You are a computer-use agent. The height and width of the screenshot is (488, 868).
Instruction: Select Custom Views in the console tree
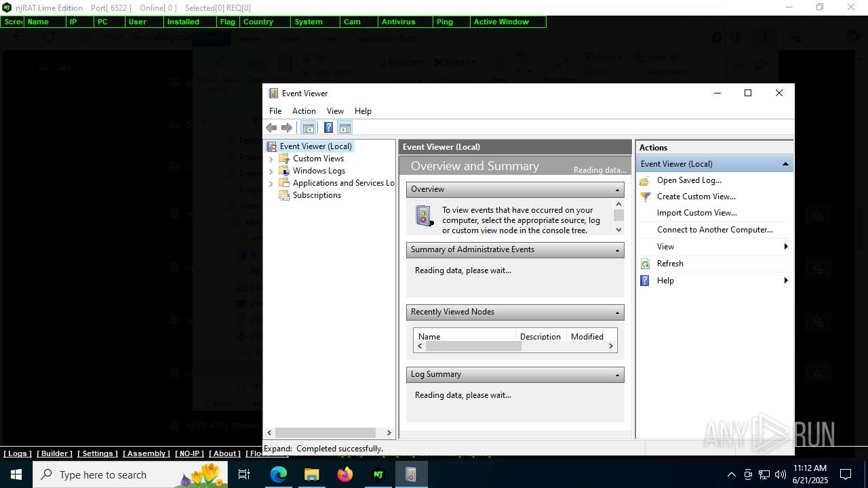[x=318, y=159]
